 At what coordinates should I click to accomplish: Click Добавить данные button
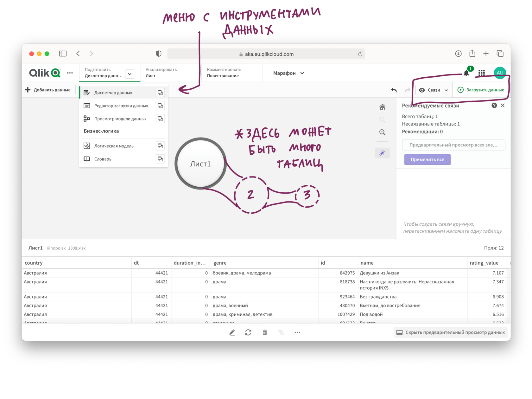tap(48, 90)
